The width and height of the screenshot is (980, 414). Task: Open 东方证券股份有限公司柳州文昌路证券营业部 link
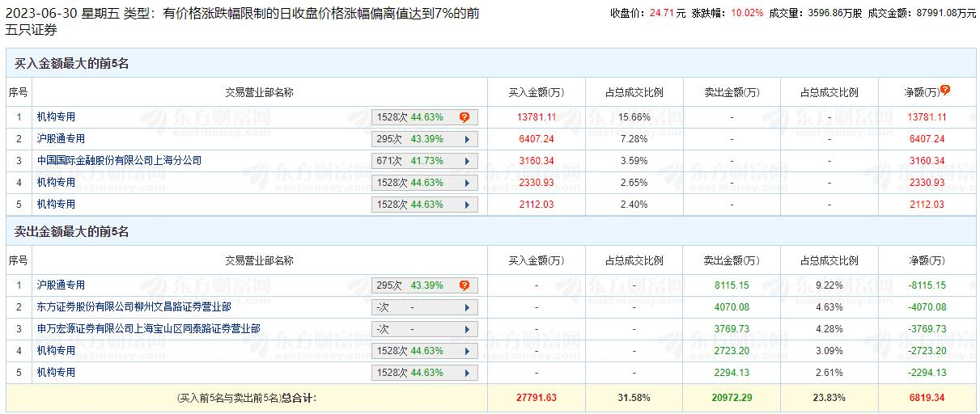[x=134, y=307]
